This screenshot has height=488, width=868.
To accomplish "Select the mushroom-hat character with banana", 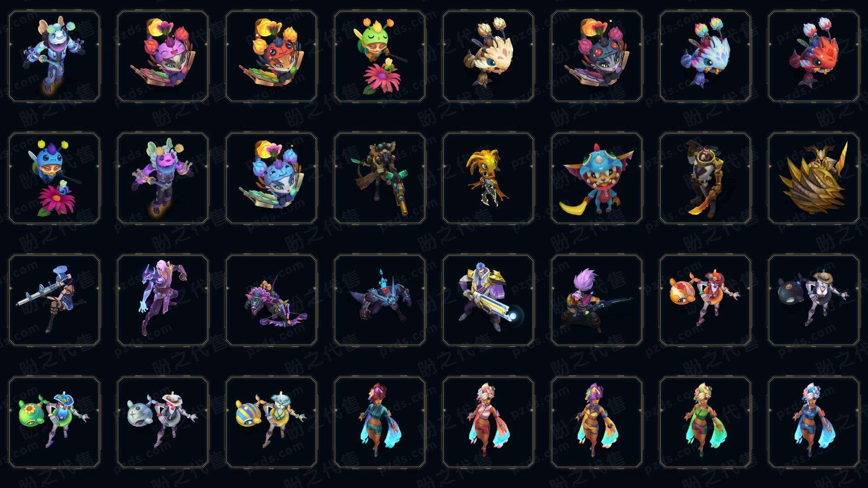I will tap(597, 178).
